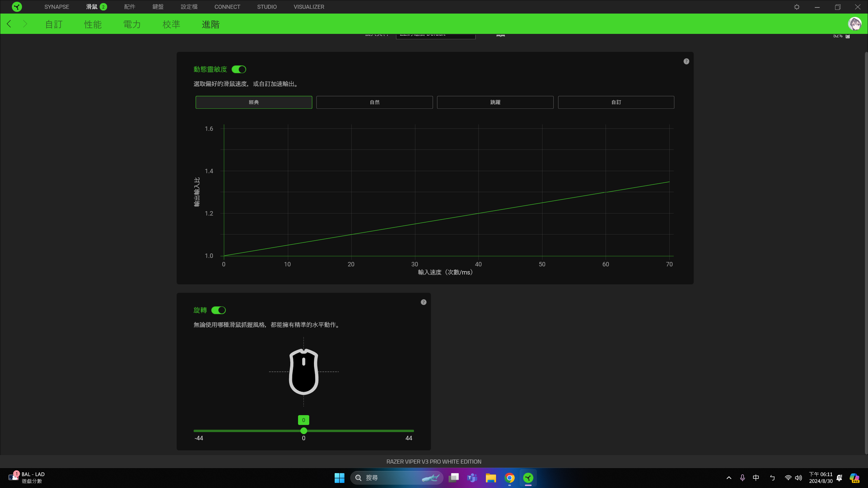
Task: Click the help icon in 動態靈敏度 panel
Action: (686, 61)
